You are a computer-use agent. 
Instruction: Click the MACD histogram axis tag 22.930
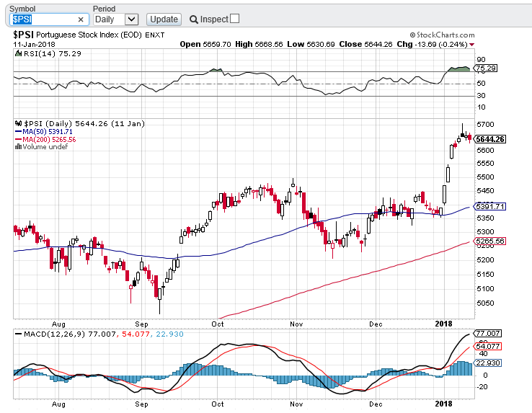point(487,363)
